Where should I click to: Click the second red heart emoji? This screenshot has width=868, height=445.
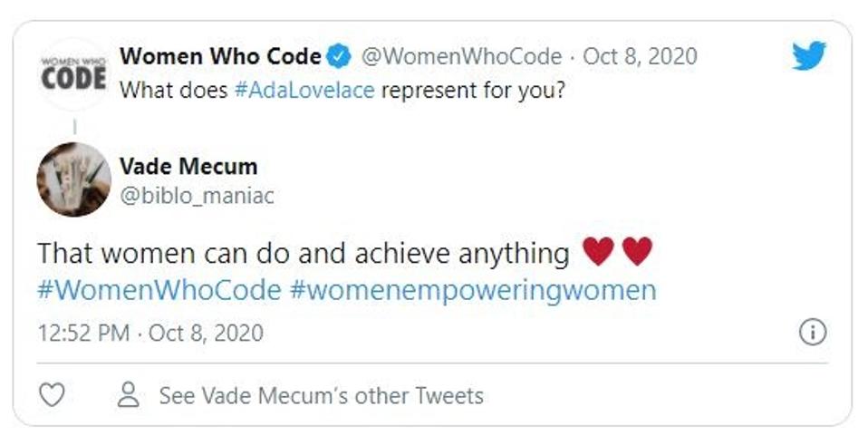(x=637, y=252)
